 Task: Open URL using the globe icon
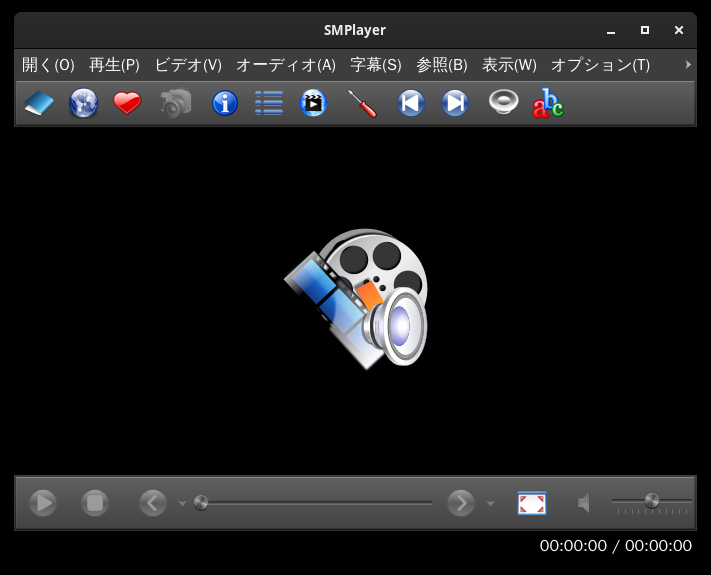coord(83,103)
